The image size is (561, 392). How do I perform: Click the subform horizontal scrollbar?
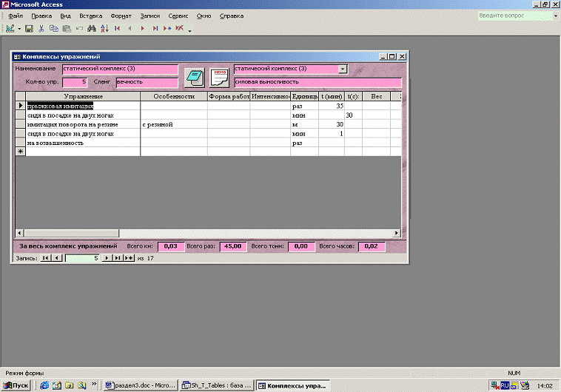[x=207, y=232]
